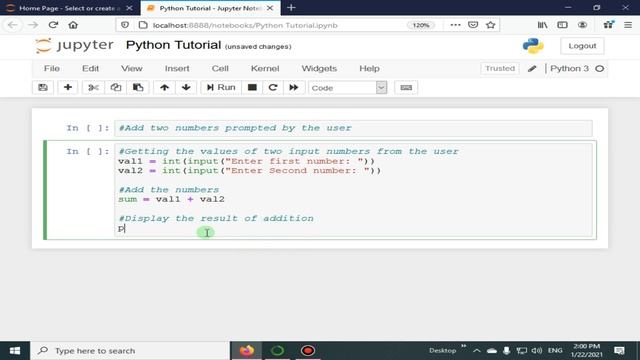This screenshot has height=360, width=640.
Task: Click the val1 input line in the code
Action: click(246, 161)
